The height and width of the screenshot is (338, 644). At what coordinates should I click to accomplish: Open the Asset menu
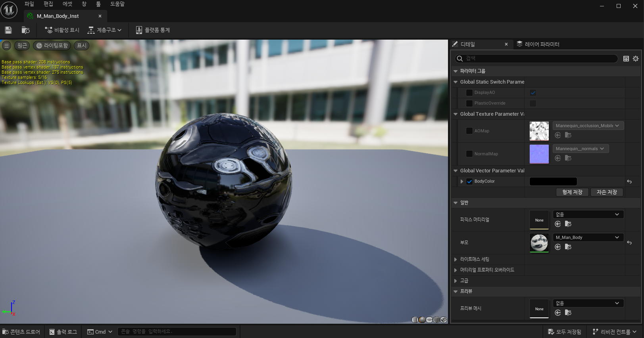(x=67, y=4)
